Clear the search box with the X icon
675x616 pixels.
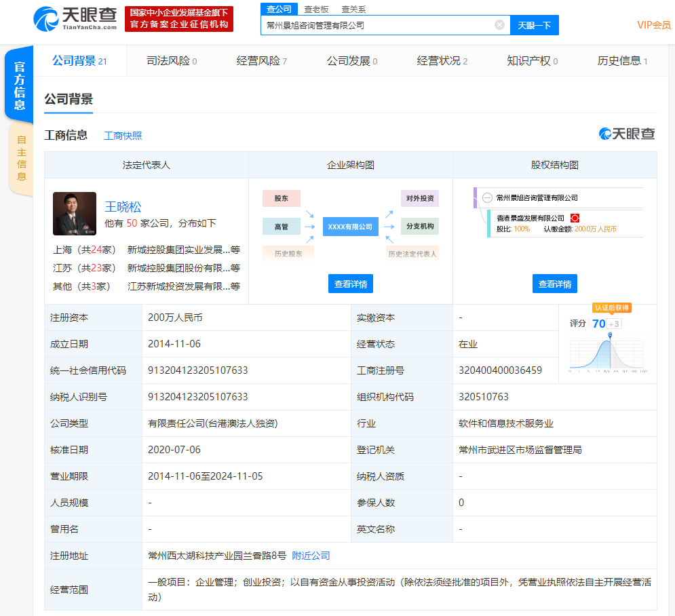pos(499,25)
